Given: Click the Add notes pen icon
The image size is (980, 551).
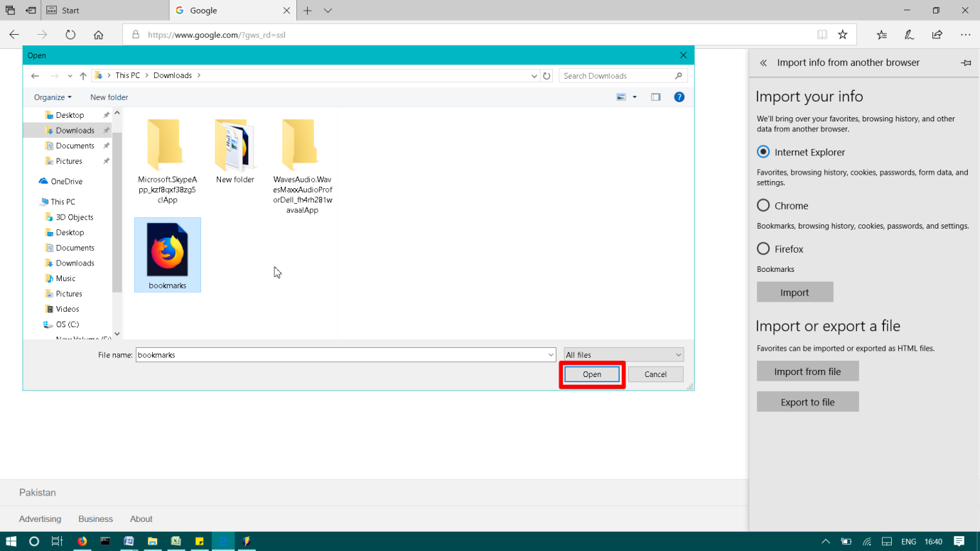Looking at the screenshot, I should click(909, 35).
